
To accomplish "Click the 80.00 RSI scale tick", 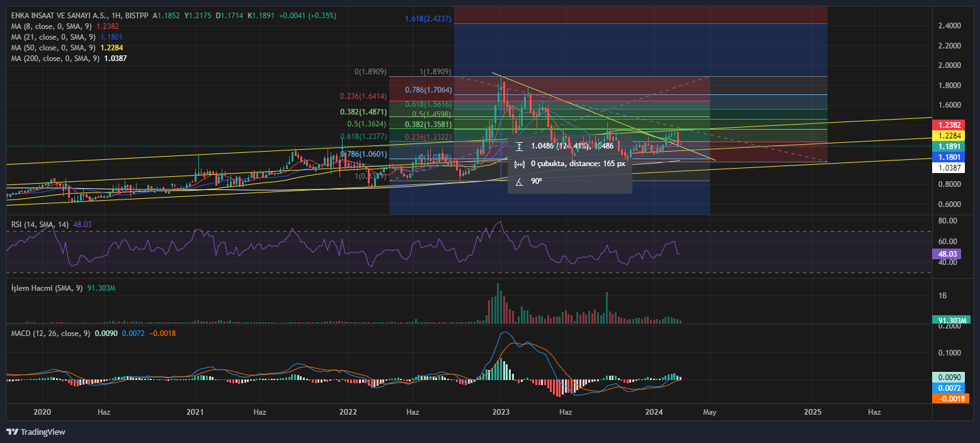I will [947, 221].
